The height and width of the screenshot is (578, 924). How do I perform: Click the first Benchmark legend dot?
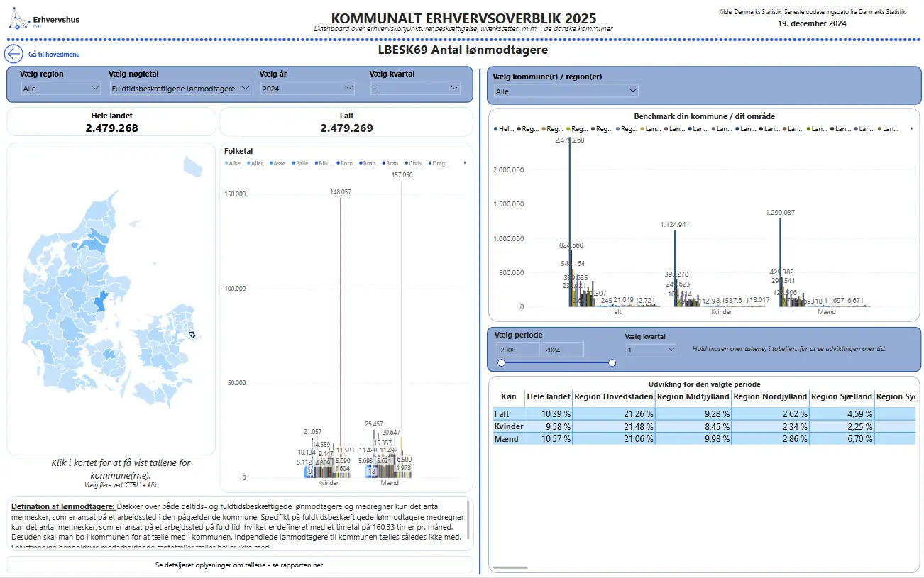(x=495, y=129)
